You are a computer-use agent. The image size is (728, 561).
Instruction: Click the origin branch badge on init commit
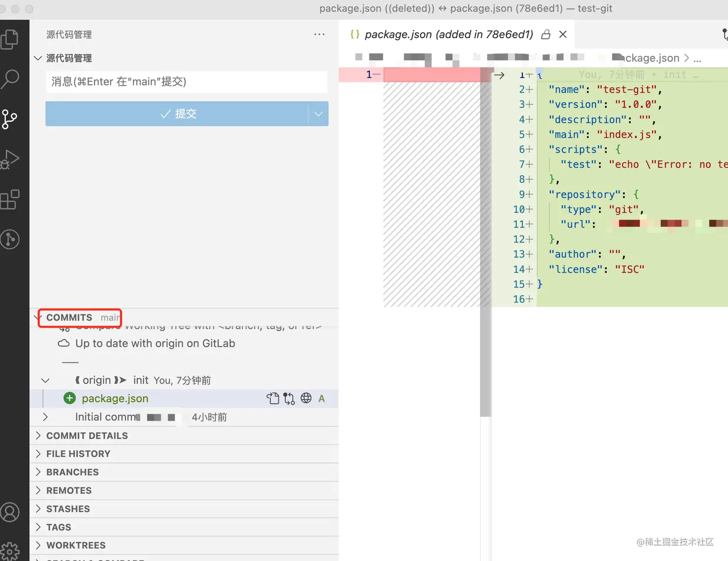pyautogui.click(x=101, y=381)
